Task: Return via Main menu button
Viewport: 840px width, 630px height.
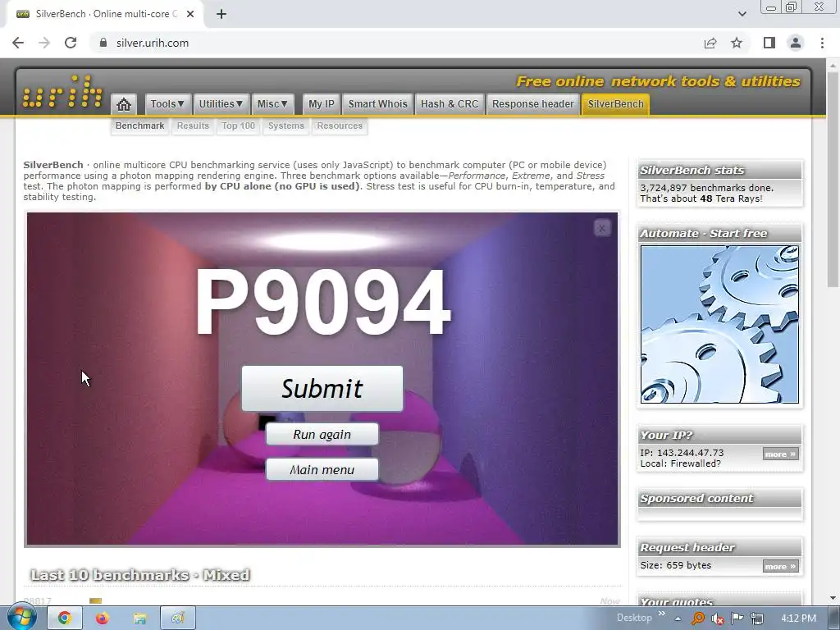Action: 322,469
